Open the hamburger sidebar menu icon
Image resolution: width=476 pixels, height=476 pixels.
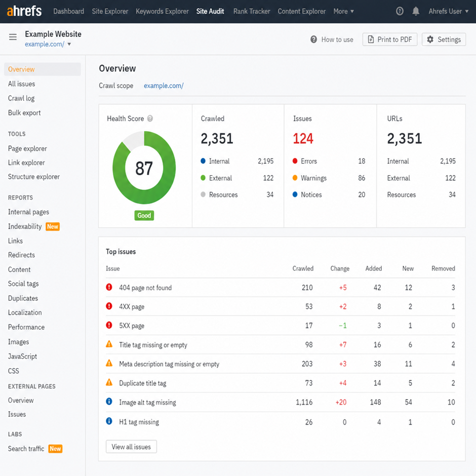[x=13, y=37]
